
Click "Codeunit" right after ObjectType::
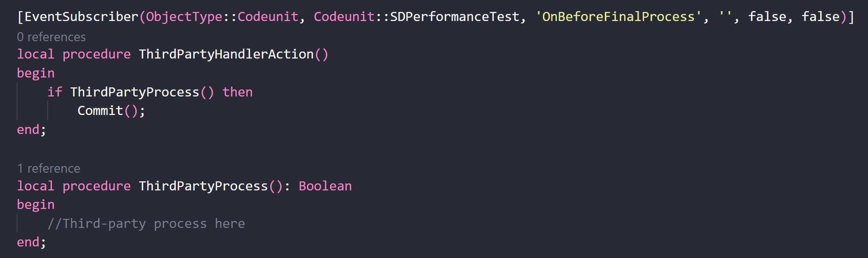click(268, 17)
